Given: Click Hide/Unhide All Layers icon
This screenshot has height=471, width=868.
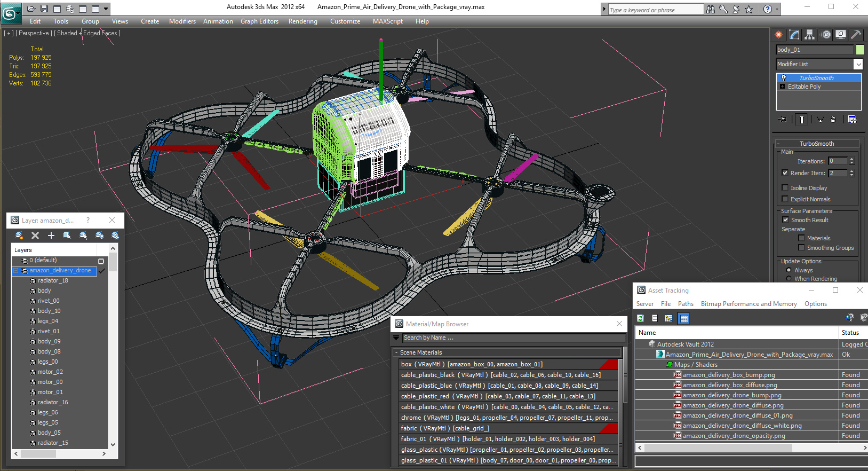Looking at the screenshot, I should tap(99, 236).
